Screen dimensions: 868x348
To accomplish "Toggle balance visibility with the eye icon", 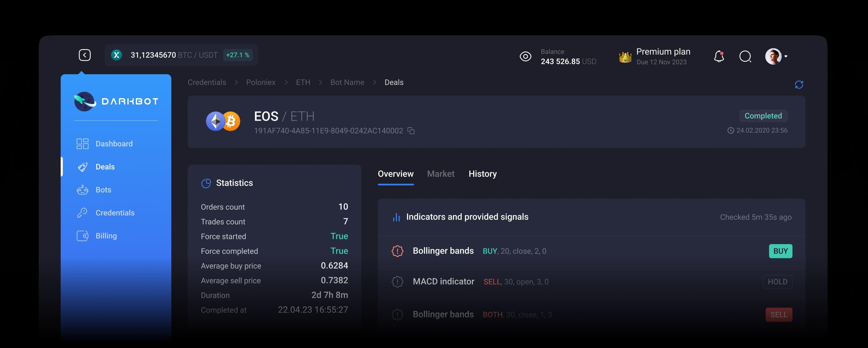I will [525, 56].
